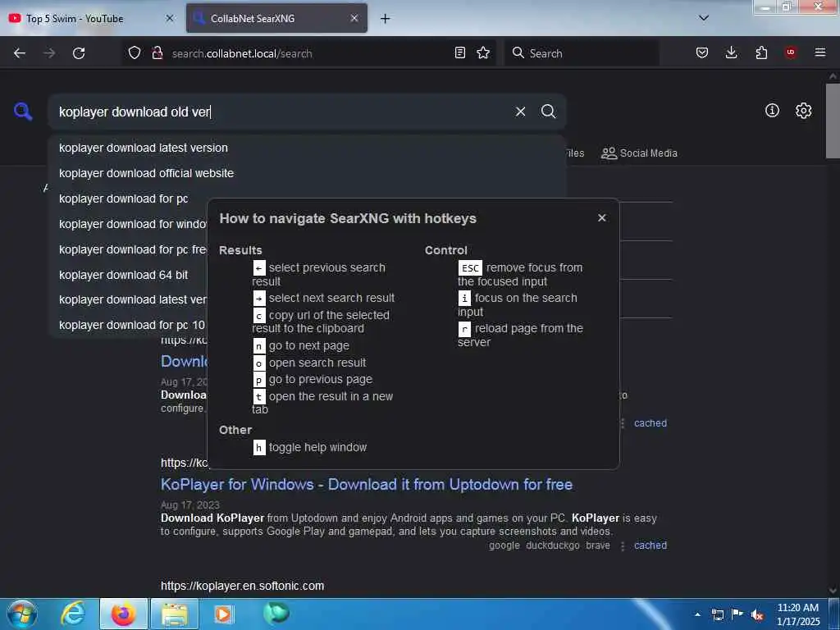The image size is (840, 630).
Task: Expand the list all tabs dropdown
Action: (x=704, y=18)
